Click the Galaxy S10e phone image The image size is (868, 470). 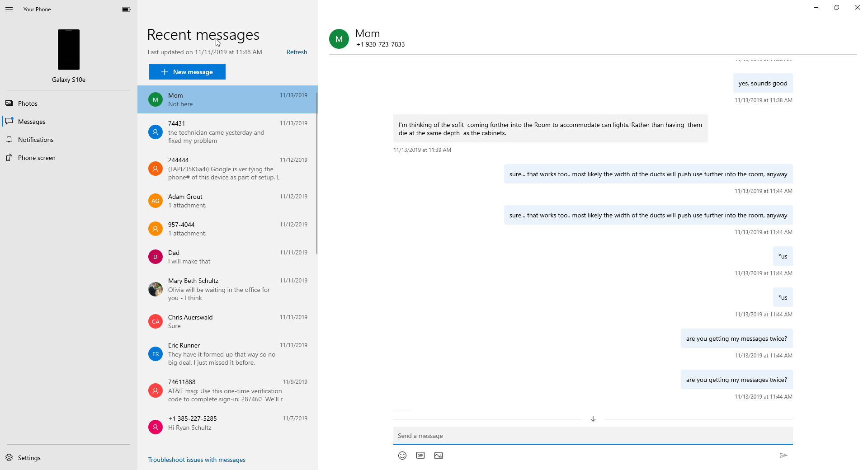pyautogui.click(x=69, y=50)
